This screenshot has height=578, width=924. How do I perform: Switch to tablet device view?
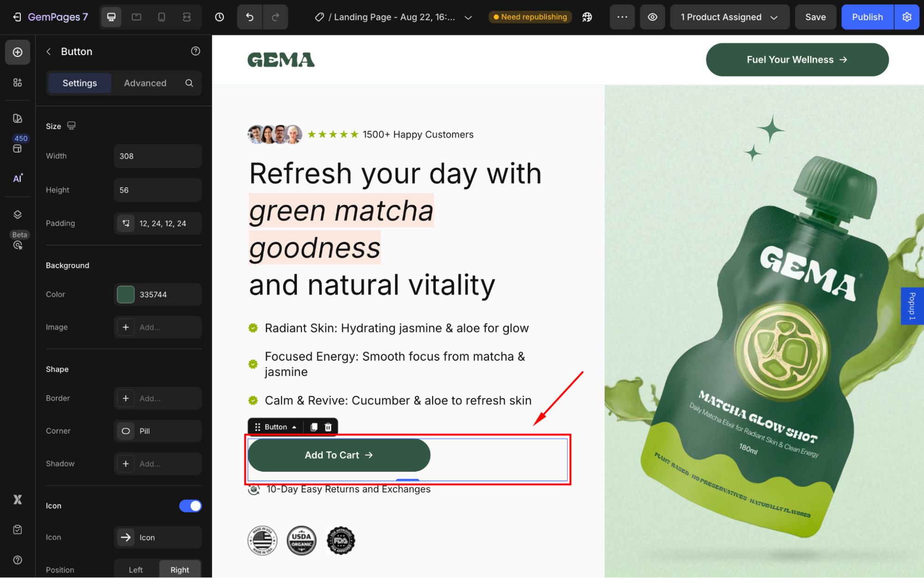136,17
